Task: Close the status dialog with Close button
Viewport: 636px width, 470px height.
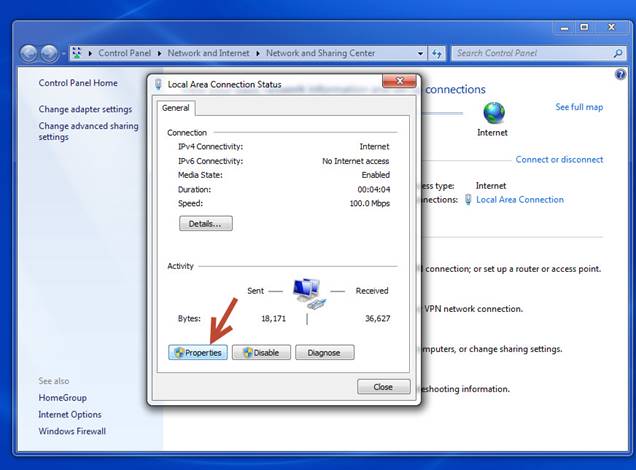Action: [x=383, y=386]
